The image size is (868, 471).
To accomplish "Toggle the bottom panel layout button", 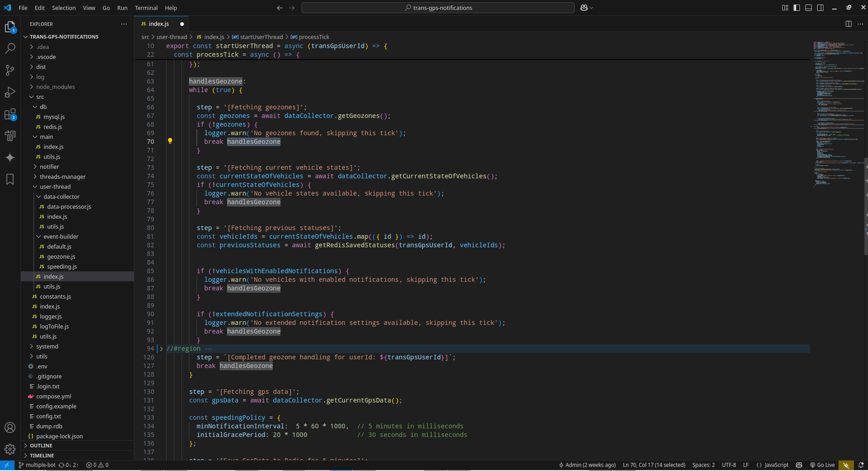I will (x=808, y=8).
